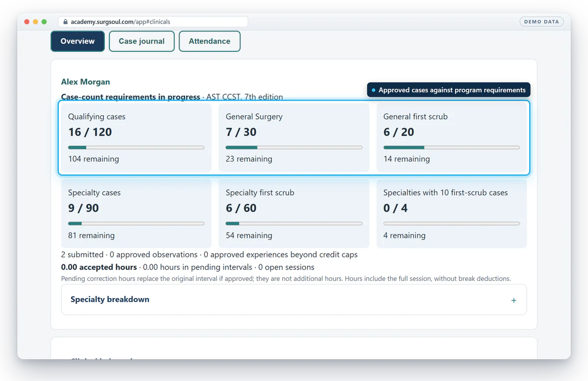
Task: Click the General first scrub progress bar
Action: tap(451, 147)
